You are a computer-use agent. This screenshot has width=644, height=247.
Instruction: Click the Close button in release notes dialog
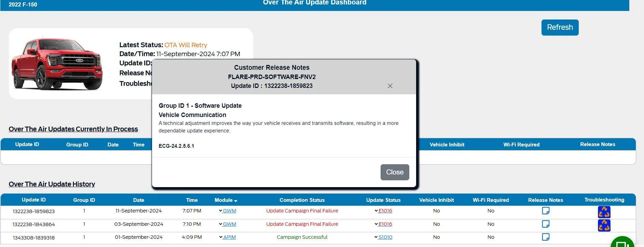(395, 172)
